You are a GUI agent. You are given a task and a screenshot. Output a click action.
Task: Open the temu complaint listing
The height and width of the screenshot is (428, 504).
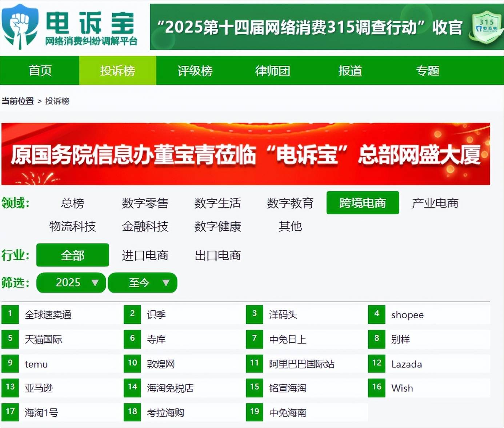point(36,364)
